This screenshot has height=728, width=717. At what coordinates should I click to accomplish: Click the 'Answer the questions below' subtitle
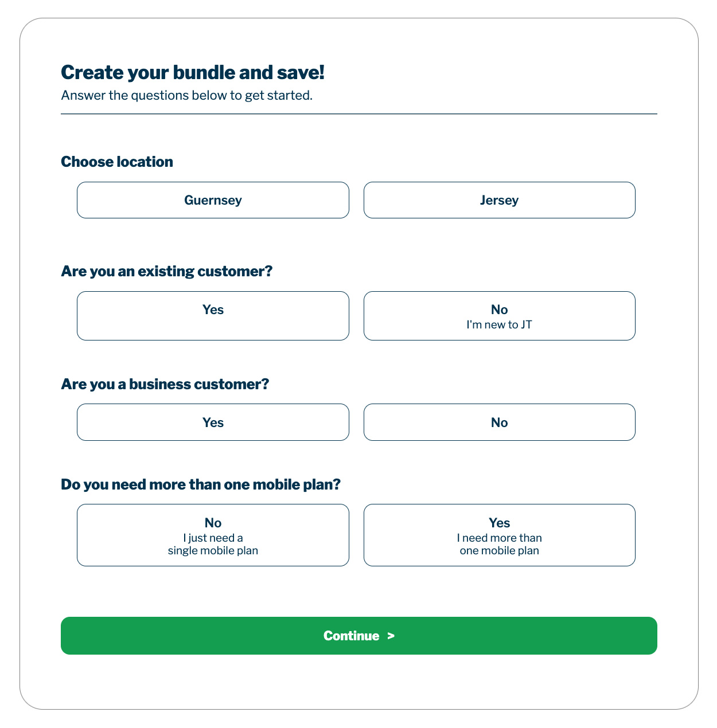(x=186, y=95)
